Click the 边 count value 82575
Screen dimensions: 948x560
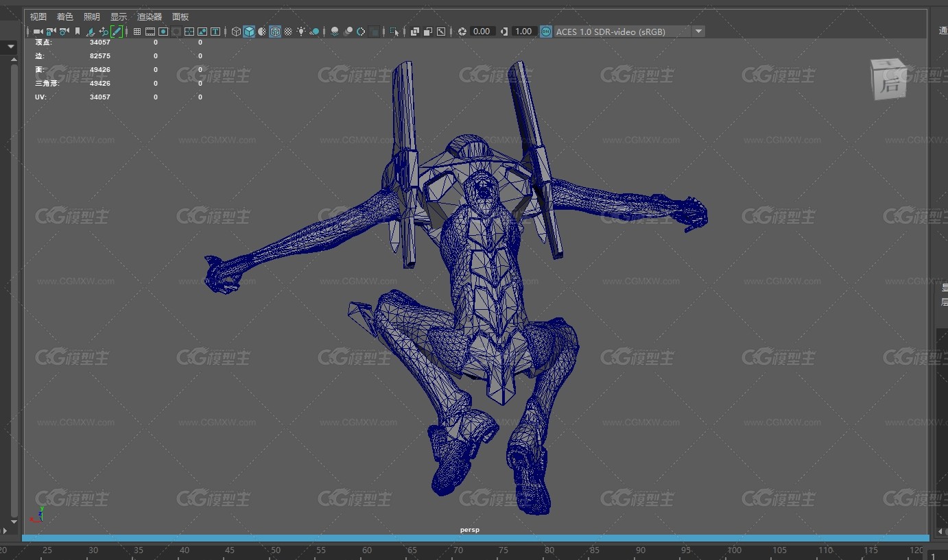pyautogui.click(x=100, y=56)
